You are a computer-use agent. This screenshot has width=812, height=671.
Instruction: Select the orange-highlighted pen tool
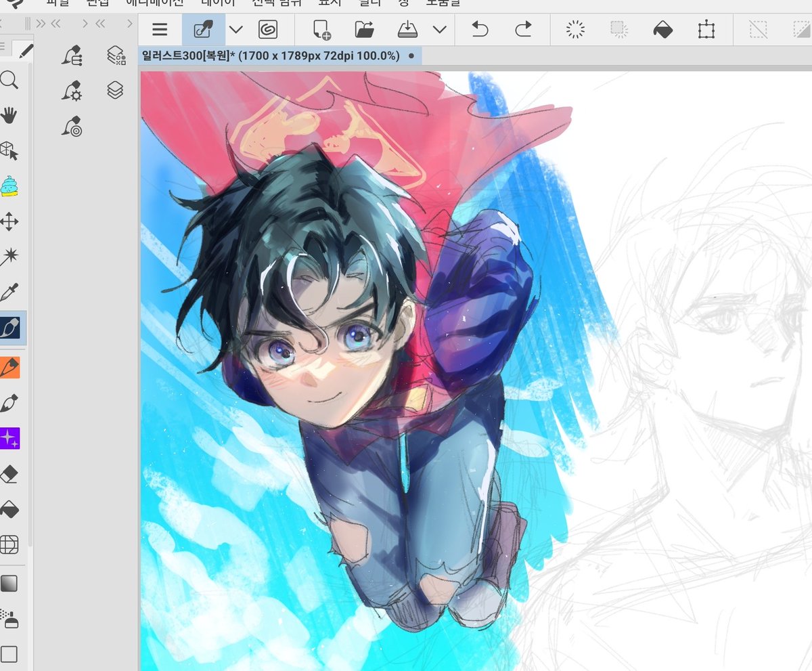click(x=10, y=368)
